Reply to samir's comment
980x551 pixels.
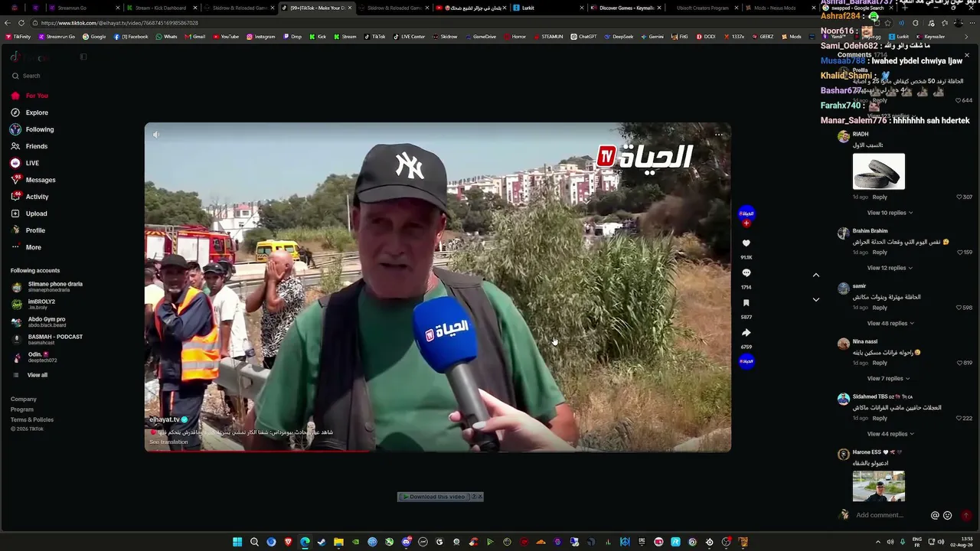click(x=880, y=308)
